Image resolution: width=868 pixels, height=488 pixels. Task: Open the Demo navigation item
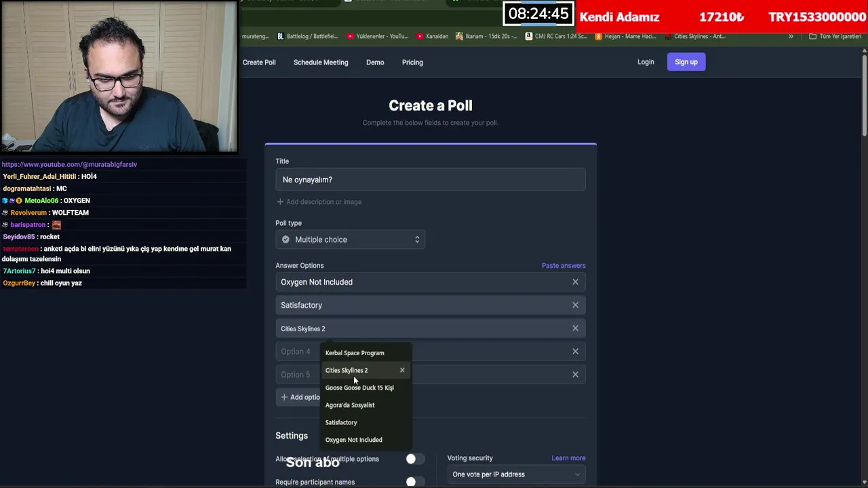(375, 62)
